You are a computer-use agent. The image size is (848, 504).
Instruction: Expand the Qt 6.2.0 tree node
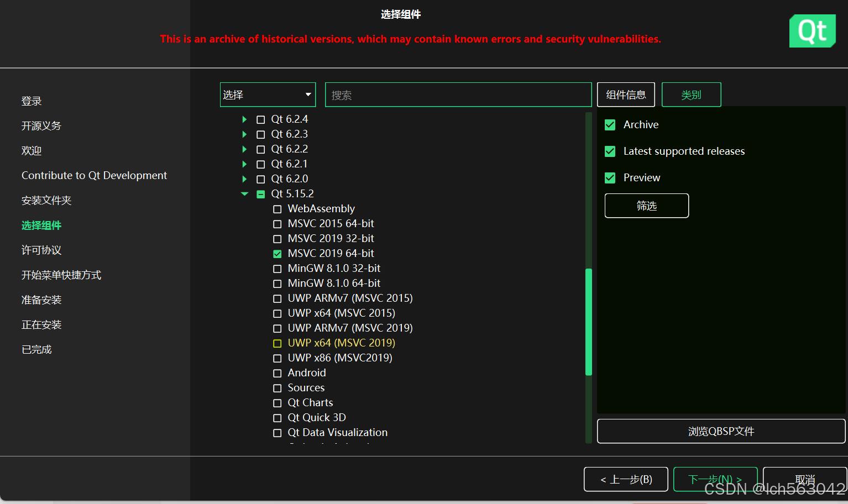[244, 179]
